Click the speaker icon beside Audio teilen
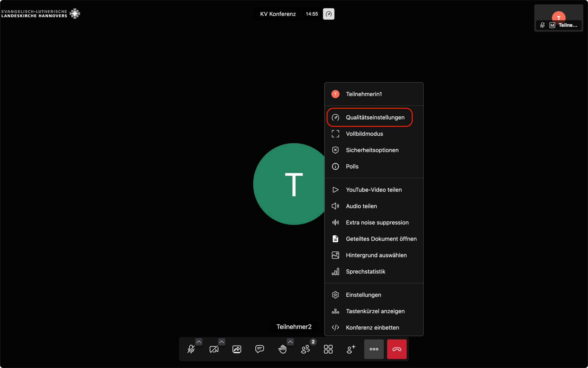 pos(335,206)
